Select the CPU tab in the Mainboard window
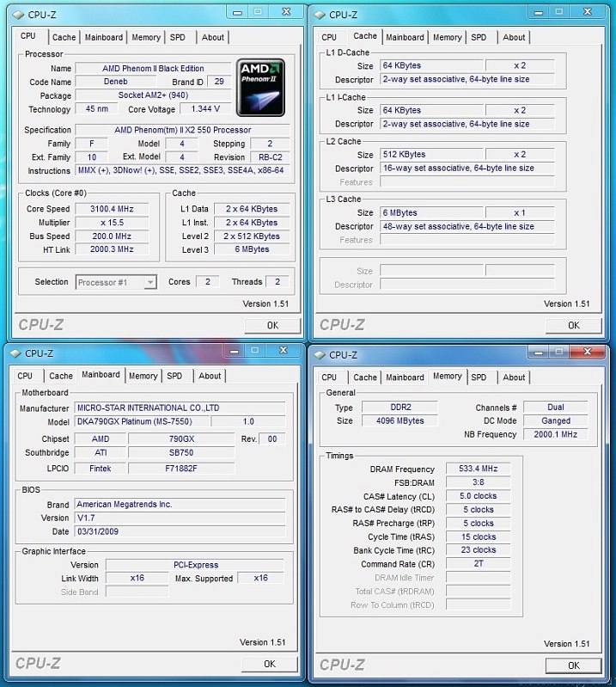The height and width of the screenshot is (687, 616). 25,376
